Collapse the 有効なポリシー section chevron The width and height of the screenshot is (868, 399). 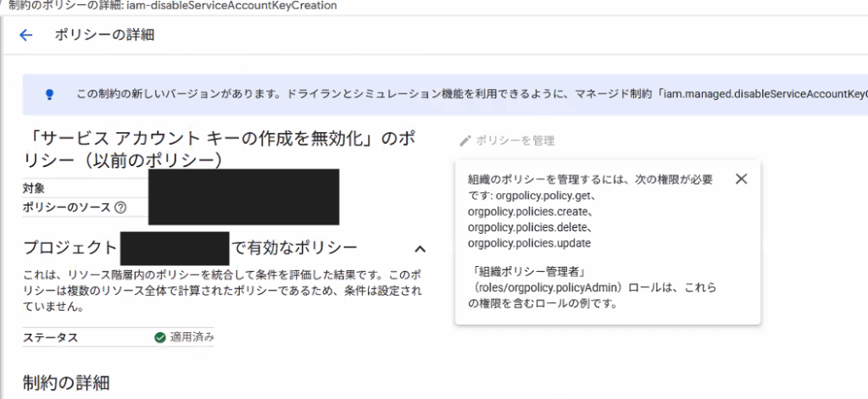(419, 248)
